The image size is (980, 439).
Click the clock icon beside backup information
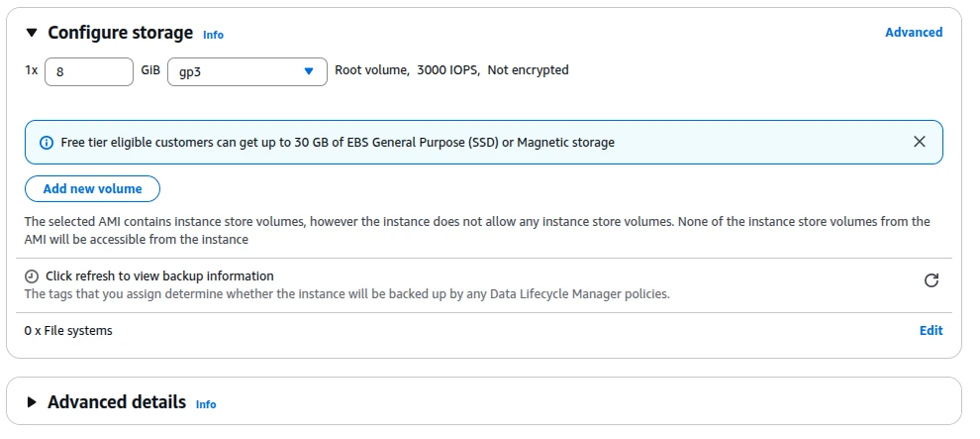[32, 276]
